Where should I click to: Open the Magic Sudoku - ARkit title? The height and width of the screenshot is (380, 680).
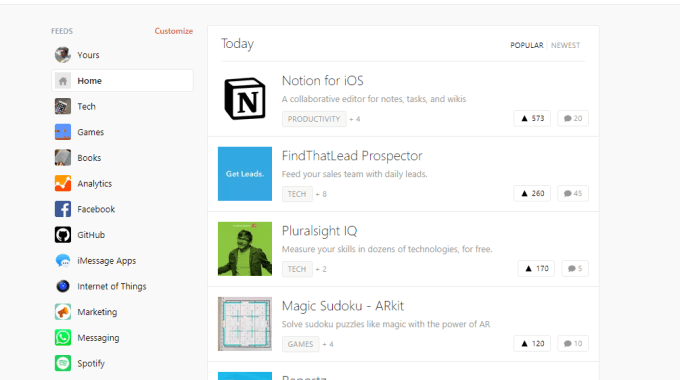343,306
